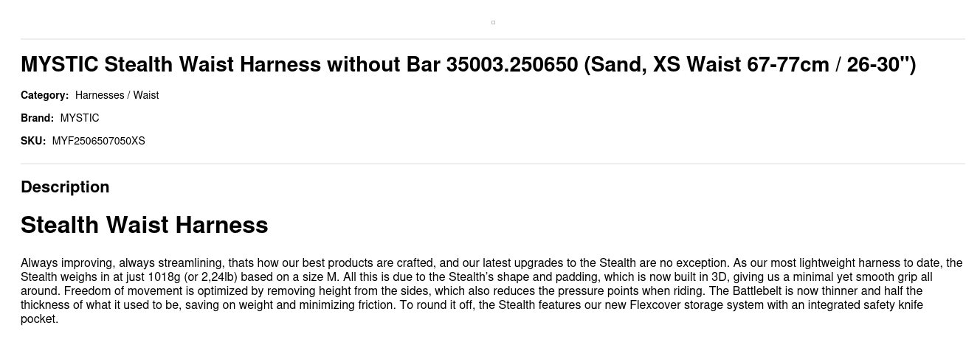This screenshot has width=980, height=348.
Task: Click the Description section heading
Action: (x=65, y=187)
